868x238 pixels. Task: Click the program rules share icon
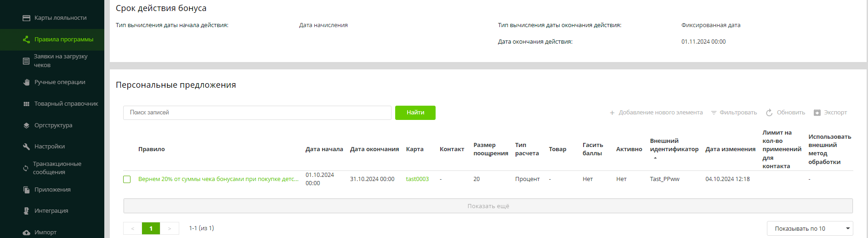(26, 40)
